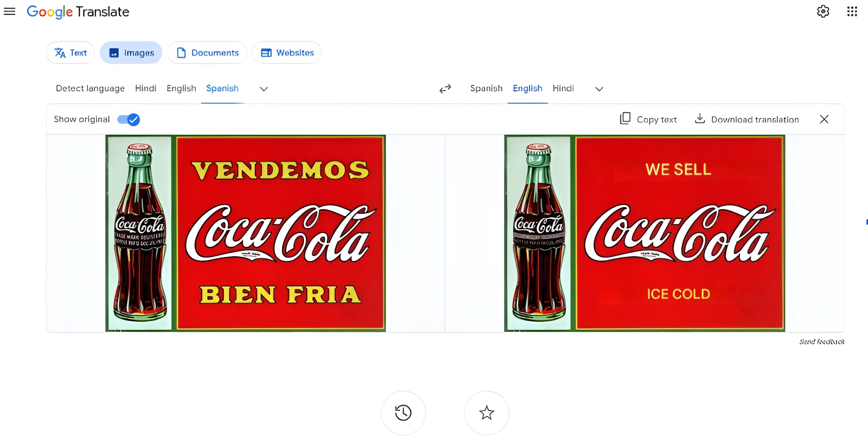Set source language to English

click(x=181, y=88)
